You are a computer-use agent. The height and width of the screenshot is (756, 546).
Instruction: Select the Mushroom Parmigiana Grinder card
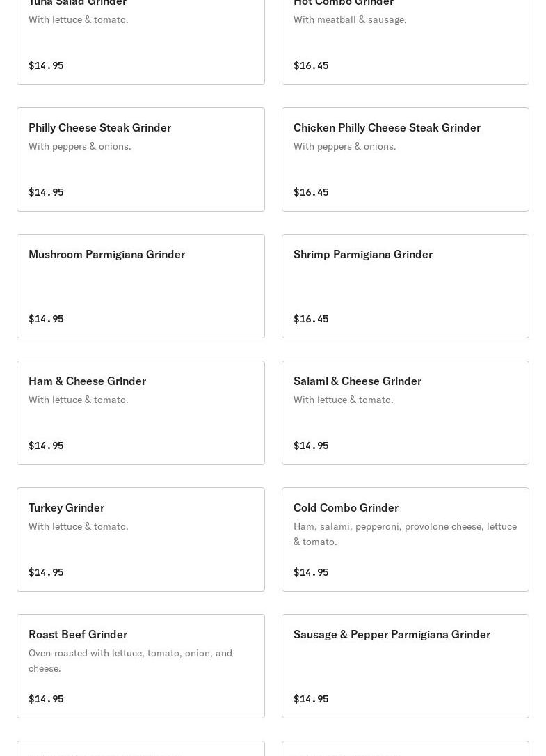tap(140, 286)
